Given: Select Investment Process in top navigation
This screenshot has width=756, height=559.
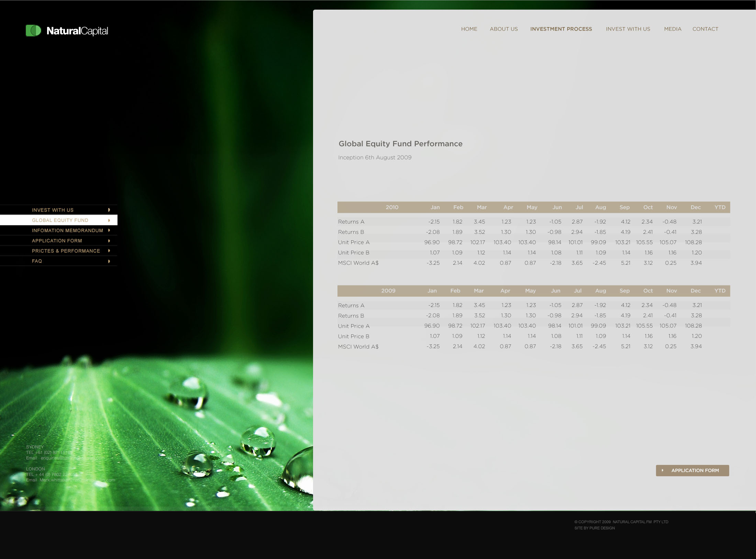Looking at the screenshot, I should coord(561,29).
